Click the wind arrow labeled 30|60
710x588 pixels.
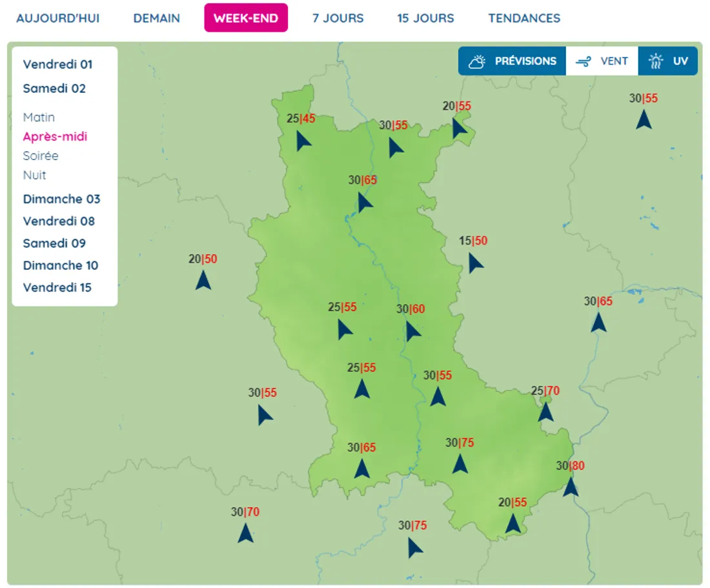tap(412, 331)
